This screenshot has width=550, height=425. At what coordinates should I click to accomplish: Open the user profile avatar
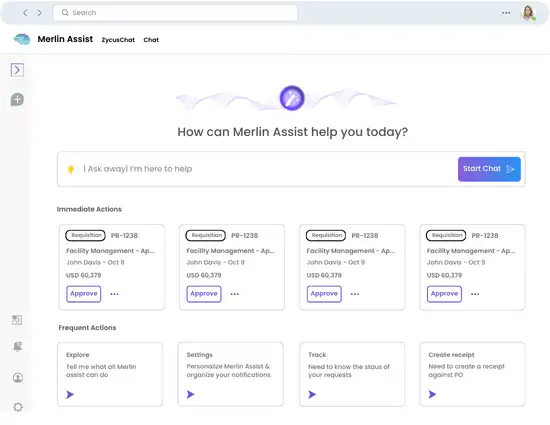click(528, 13)
